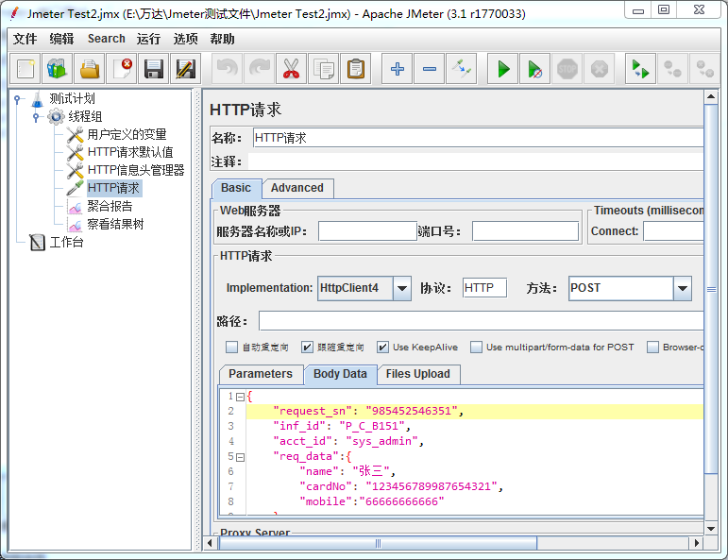Click the 注释 comments input field
This screenshot has height=560, width=728.
coord(476,161)
